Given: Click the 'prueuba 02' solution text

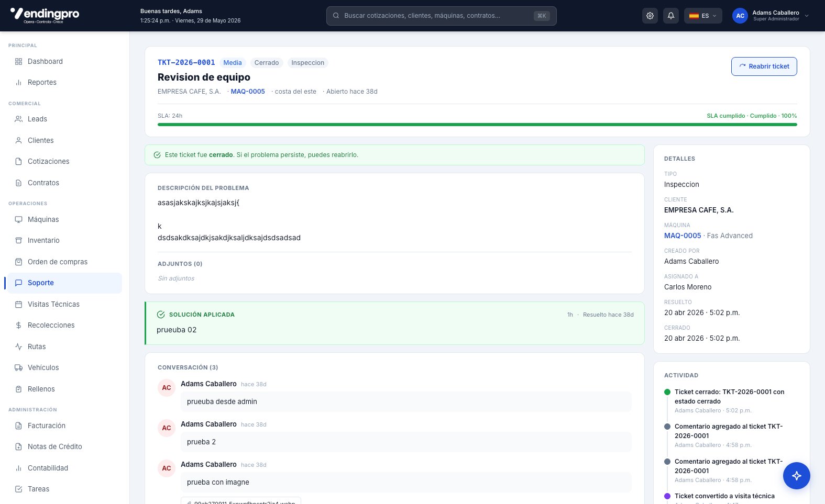Looking at the screenshot, I should (177, 330).
